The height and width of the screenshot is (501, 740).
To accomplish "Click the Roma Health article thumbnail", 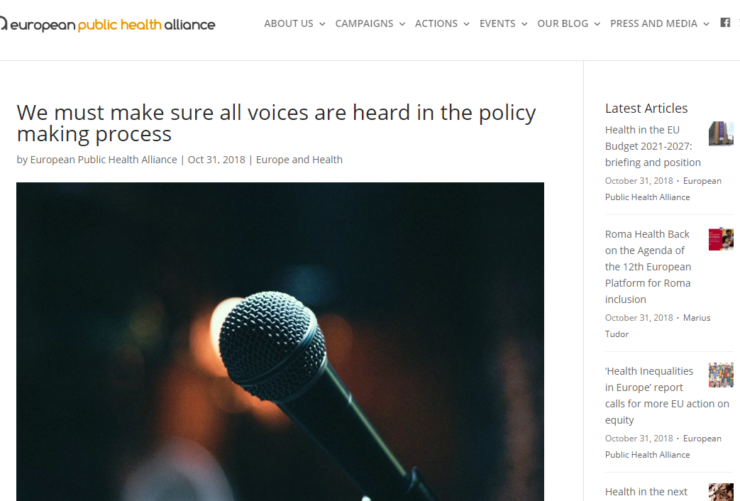I will [721, 239].
